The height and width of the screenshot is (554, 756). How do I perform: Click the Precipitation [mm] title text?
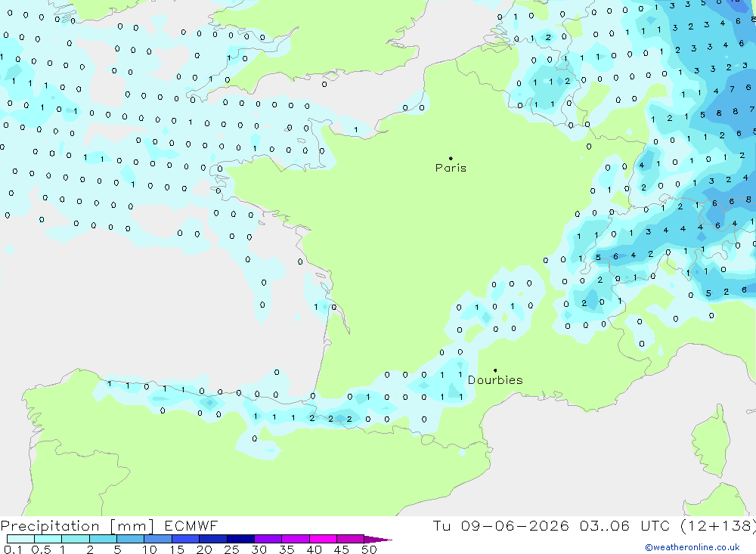77,525
